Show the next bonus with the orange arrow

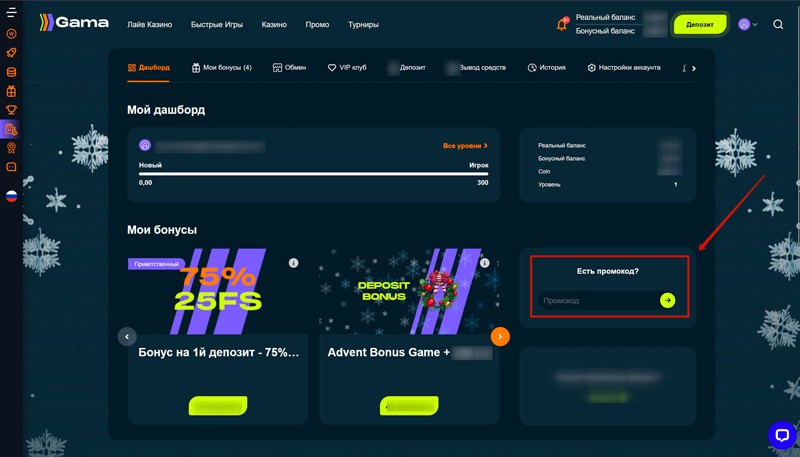(x=500, y=337)
